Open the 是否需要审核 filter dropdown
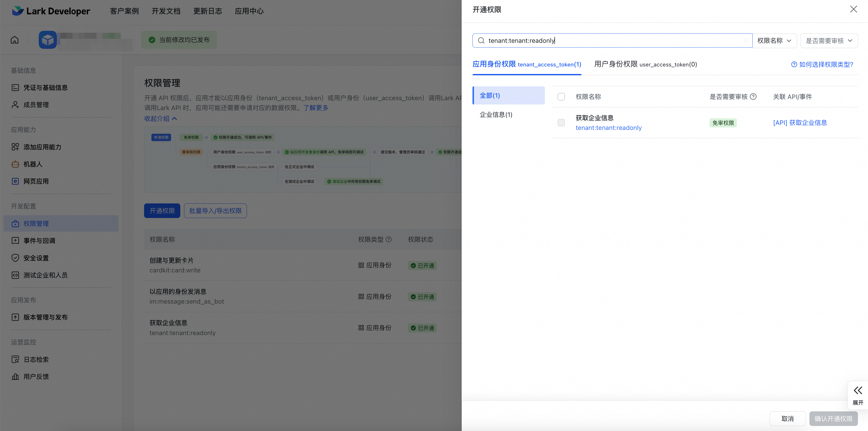 click(x=829, y=41)
